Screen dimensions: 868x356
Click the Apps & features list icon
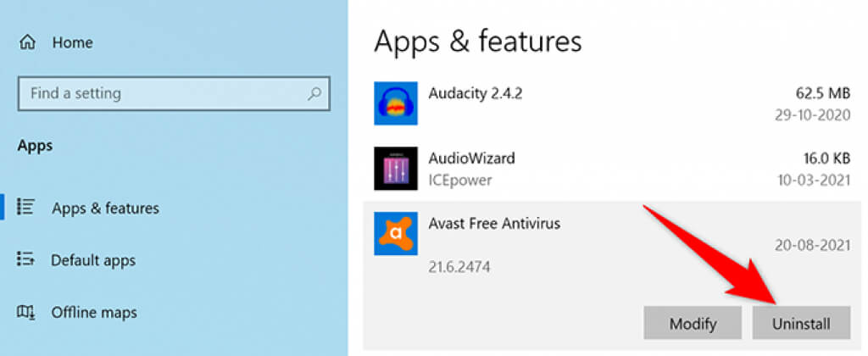pyautogui.click(x=25, y=206)
